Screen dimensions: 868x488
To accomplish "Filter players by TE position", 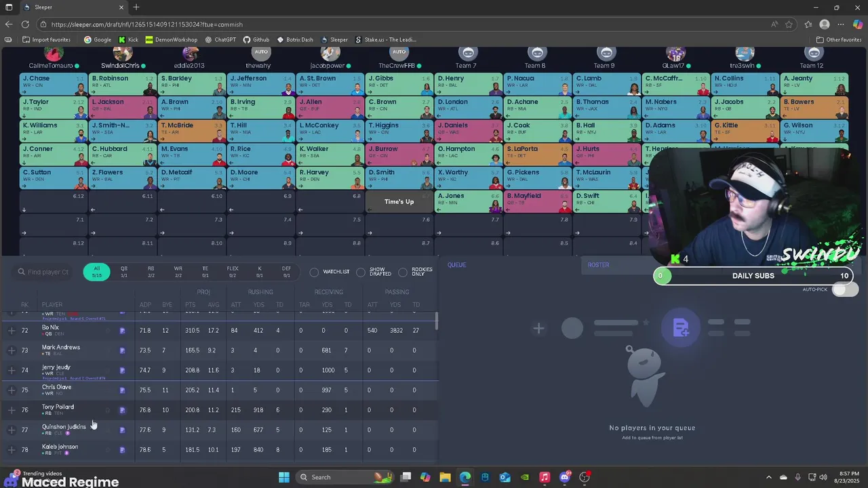I will click(205, 272).
